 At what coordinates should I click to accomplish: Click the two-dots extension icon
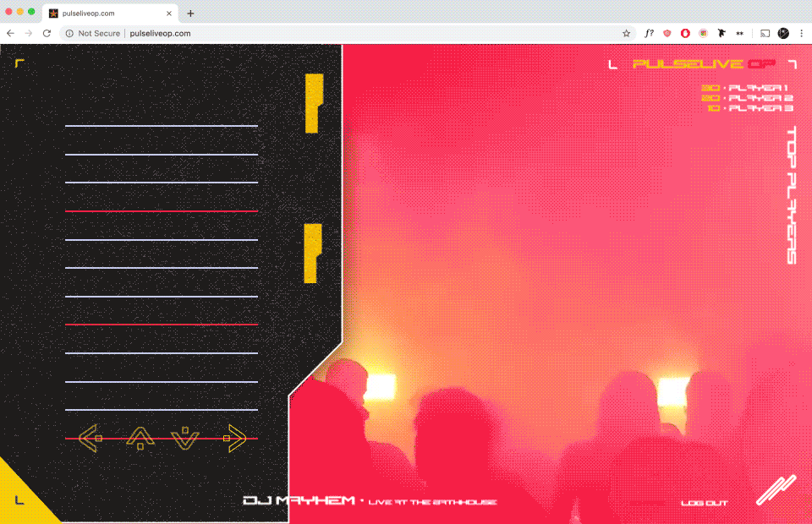(739, 33)
